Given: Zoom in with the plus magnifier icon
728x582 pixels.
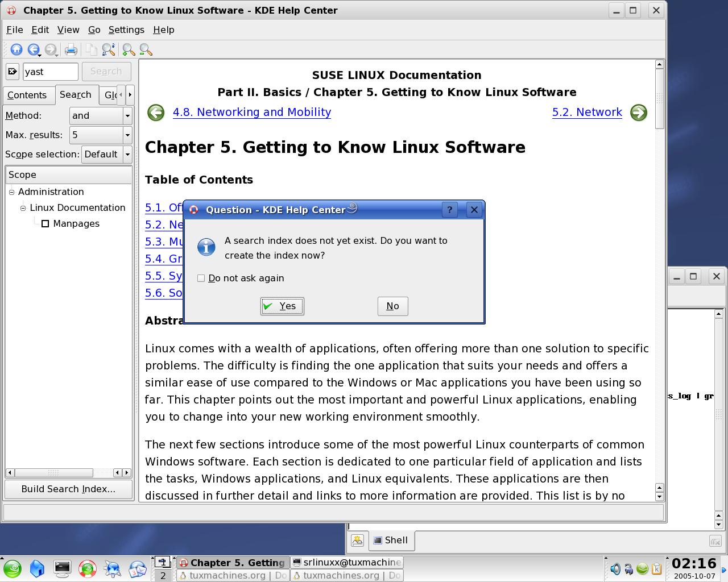Looking at the screenshot, I should pos(129,50).
